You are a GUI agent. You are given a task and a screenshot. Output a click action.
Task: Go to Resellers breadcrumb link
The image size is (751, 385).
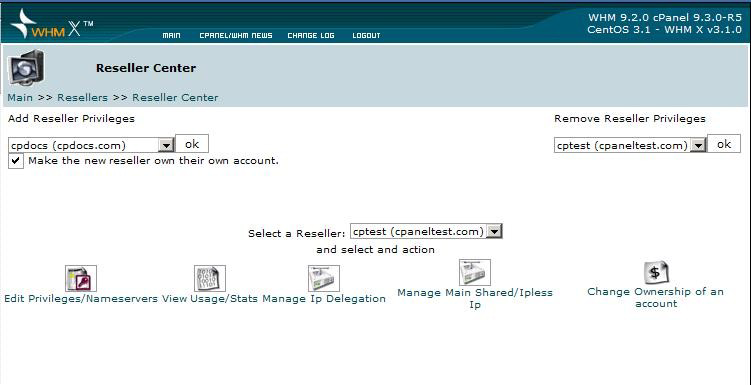pyautogui.click(x=82, y=98)
